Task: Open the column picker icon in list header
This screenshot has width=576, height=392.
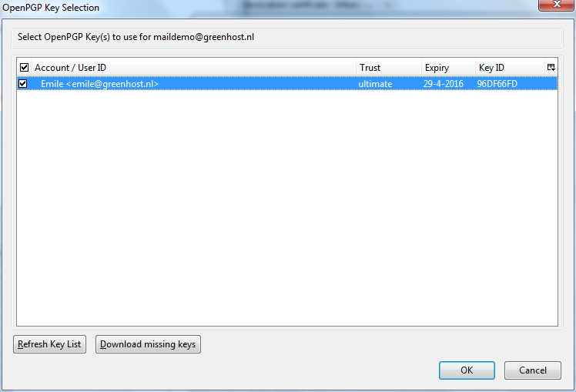Action: tap(551, 67)
